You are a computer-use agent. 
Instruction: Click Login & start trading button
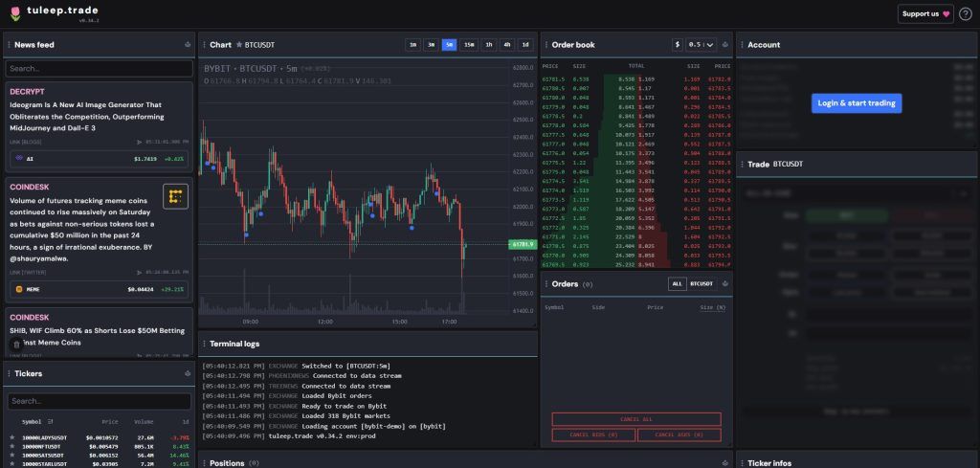click(x=856, y=103)
